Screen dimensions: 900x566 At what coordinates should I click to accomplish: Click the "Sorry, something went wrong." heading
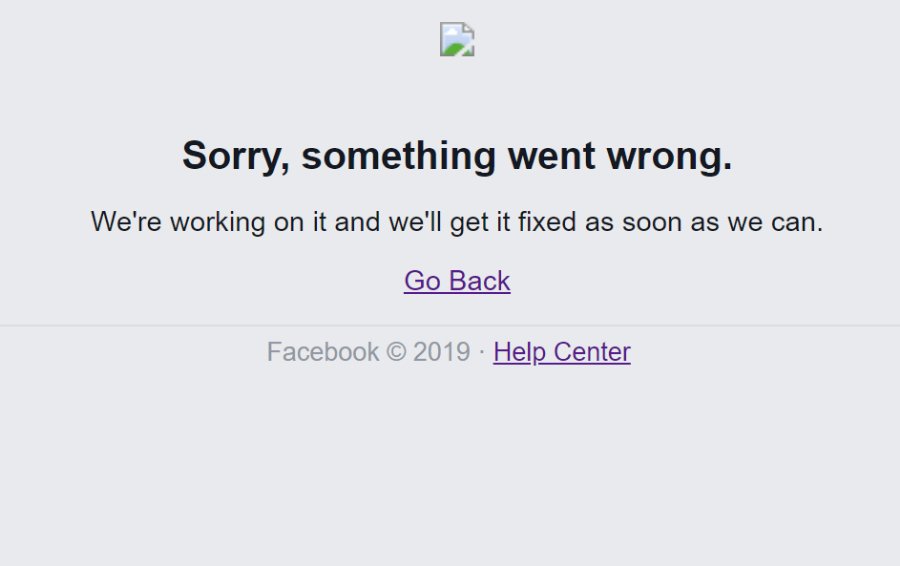point(457,156)
